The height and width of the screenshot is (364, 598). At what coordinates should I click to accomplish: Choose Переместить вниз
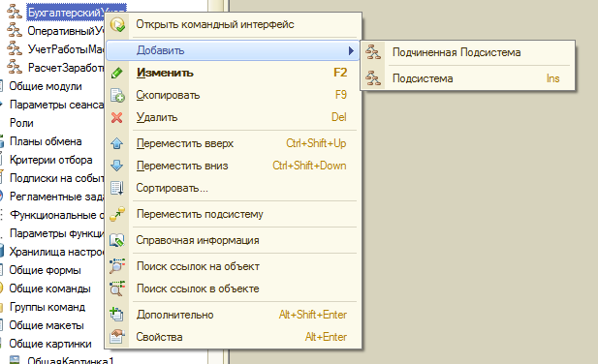point(234,166)
